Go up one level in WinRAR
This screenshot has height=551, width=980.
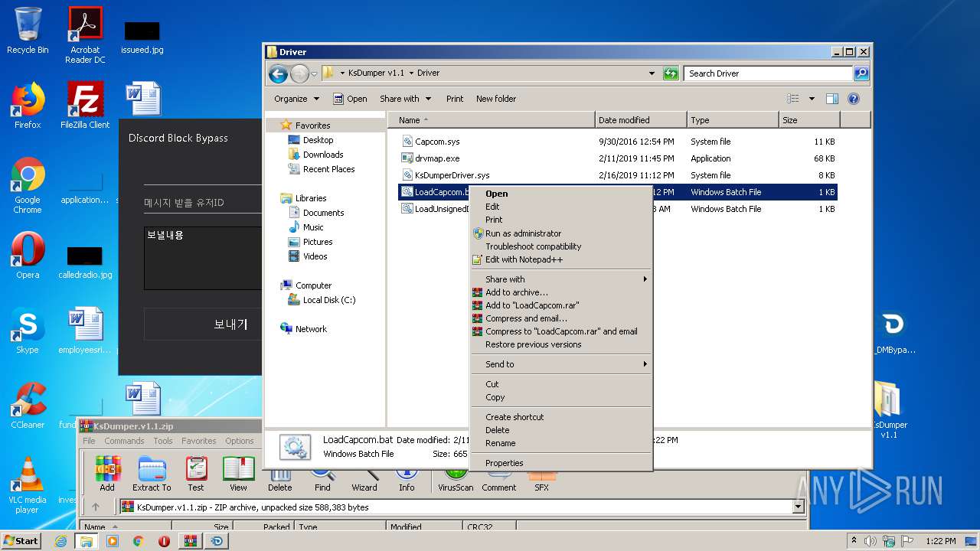coord(96,507)
